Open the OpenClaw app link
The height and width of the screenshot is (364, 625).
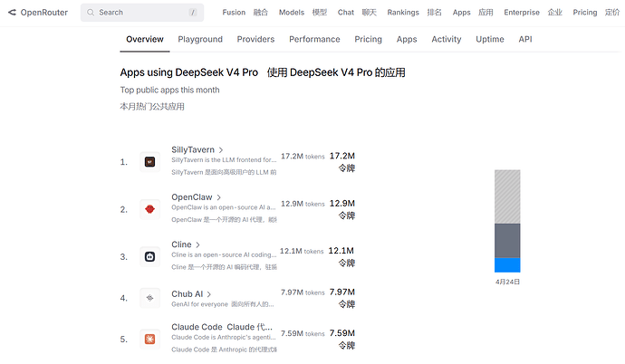[192, 197]
